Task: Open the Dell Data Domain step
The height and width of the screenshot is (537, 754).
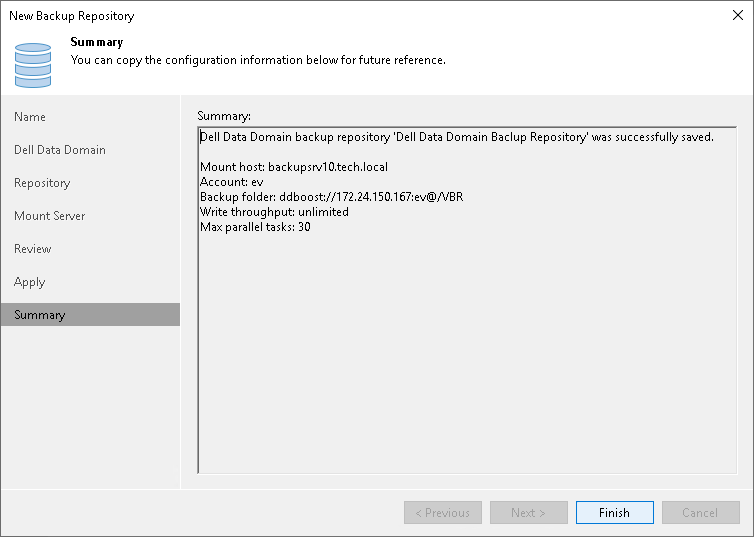Action: pos(60,150)
